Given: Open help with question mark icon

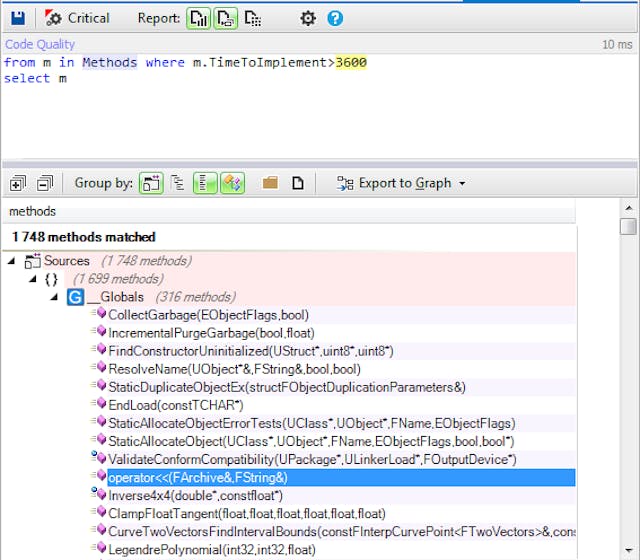Looking at the screenshot, I should coord(335,18).
